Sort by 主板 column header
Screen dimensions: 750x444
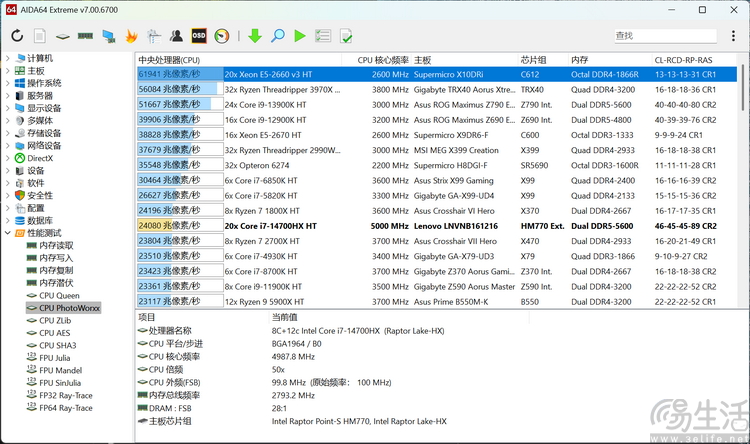(x=423, y=60)
